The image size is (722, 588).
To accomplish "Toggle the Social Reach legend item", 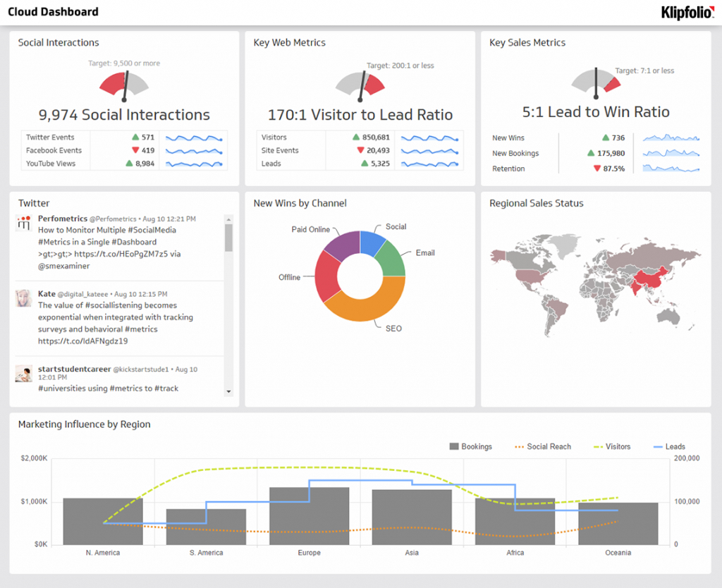I will pyautogui.click(x=543, y=446).
